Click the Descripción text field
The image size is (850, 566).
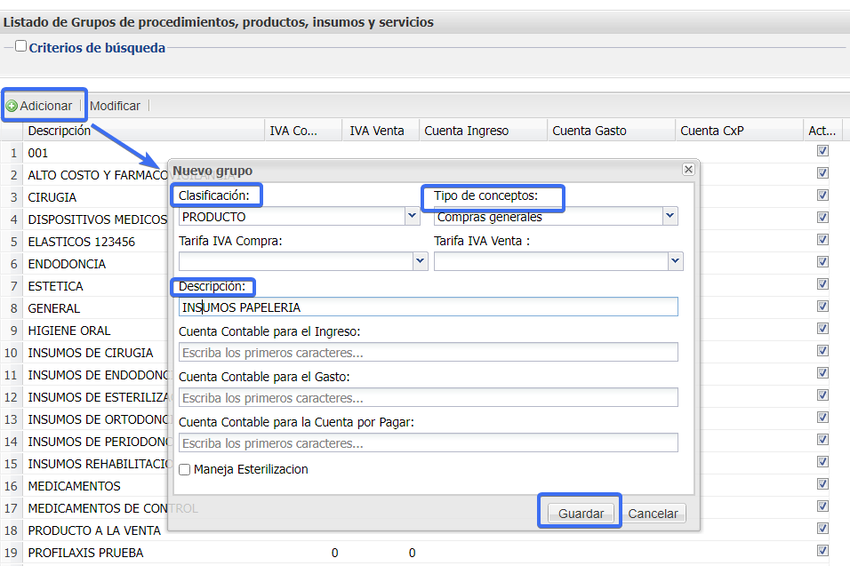[428, 307]
